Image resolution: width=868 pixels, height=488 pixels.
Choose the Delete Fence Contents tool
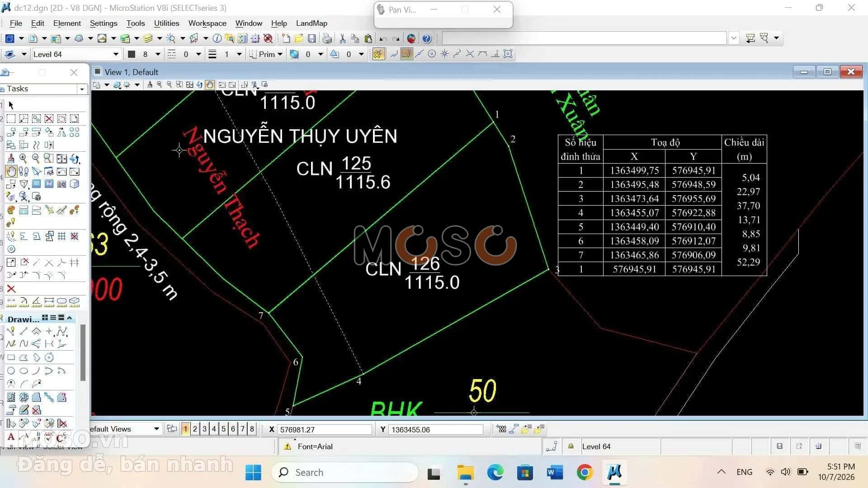tap(49, 119)
